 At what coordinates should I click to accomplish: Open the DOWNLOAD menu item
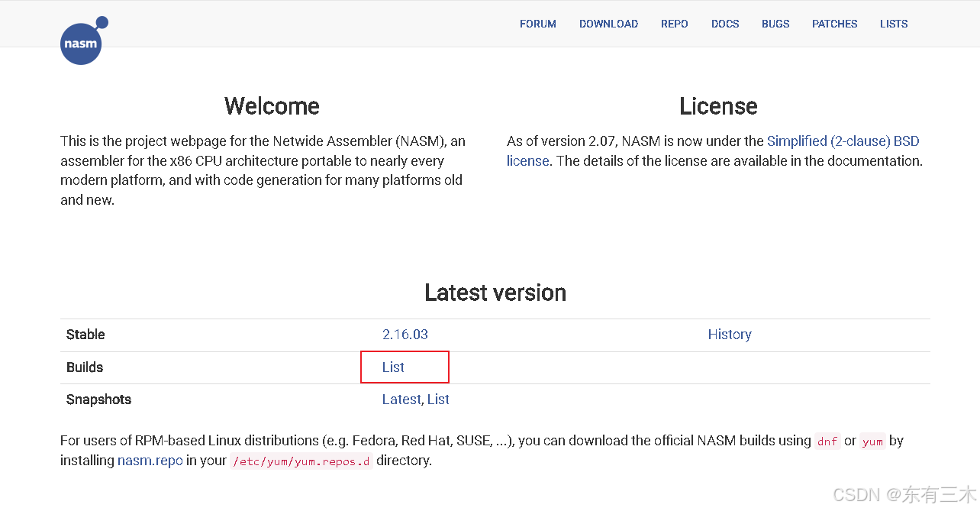click(608, 24)
